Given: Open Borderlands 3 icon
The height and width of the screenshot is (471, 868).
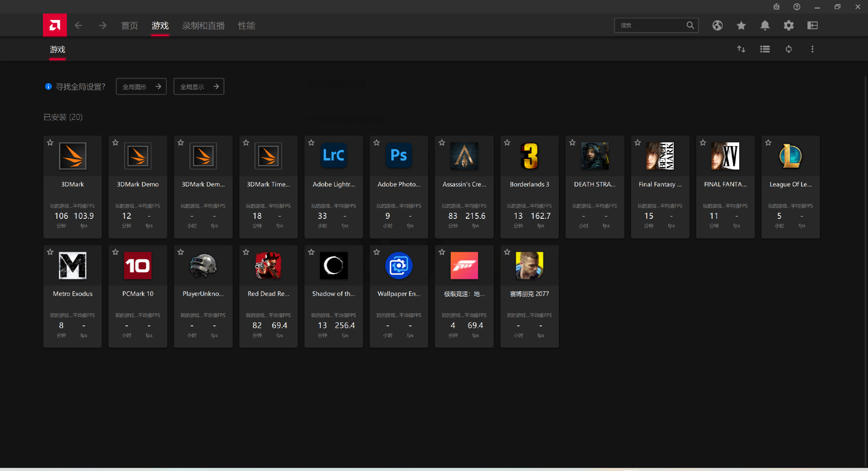Looking at the screenshot, I should click(x=529, y=156).
